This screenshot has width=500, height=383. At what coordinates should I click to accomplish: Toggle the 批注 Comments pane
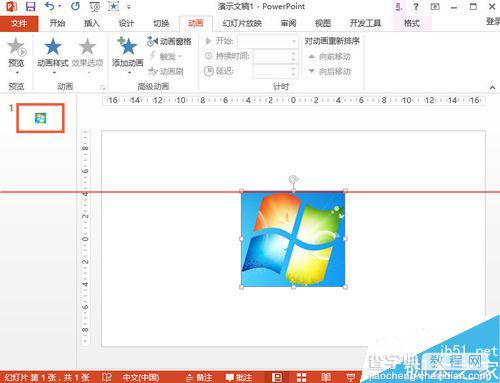tap(239, 377)
